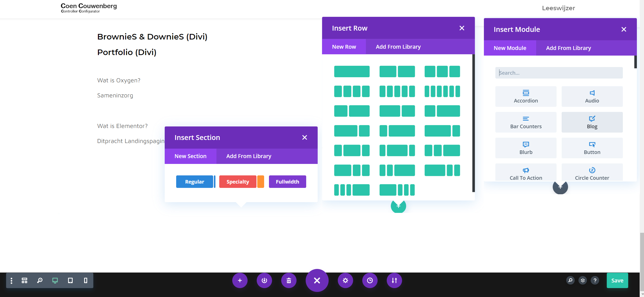
Task: Select the desktop view icon
Action: coord(55,280)
